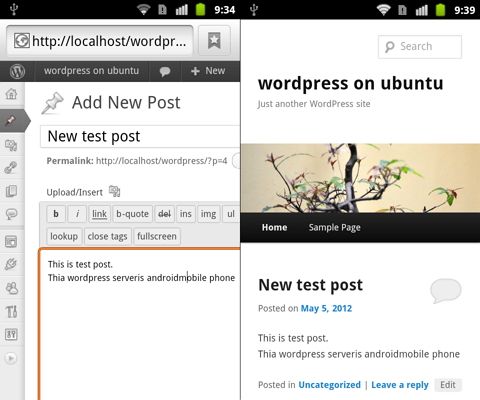
Task: Click the Upload/Insert media icon
Action: 115,191
